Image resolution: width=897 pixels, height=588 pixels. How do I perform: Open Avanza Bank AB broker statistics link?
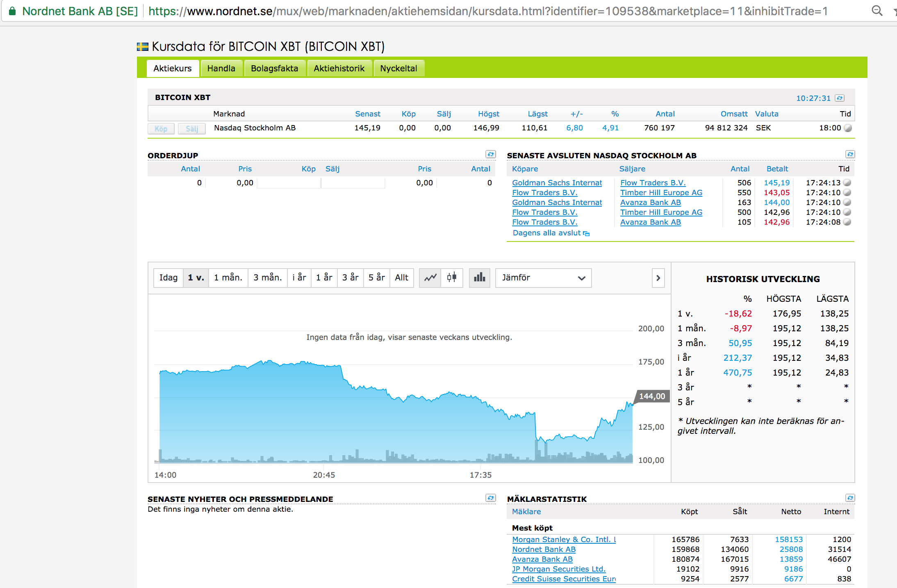tap(542, 559)
